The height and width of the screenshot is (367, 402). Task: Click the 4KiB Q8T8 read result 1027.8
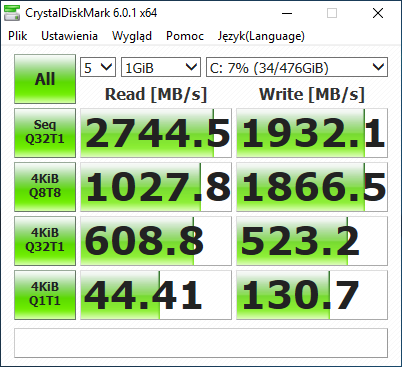(156, 187)
